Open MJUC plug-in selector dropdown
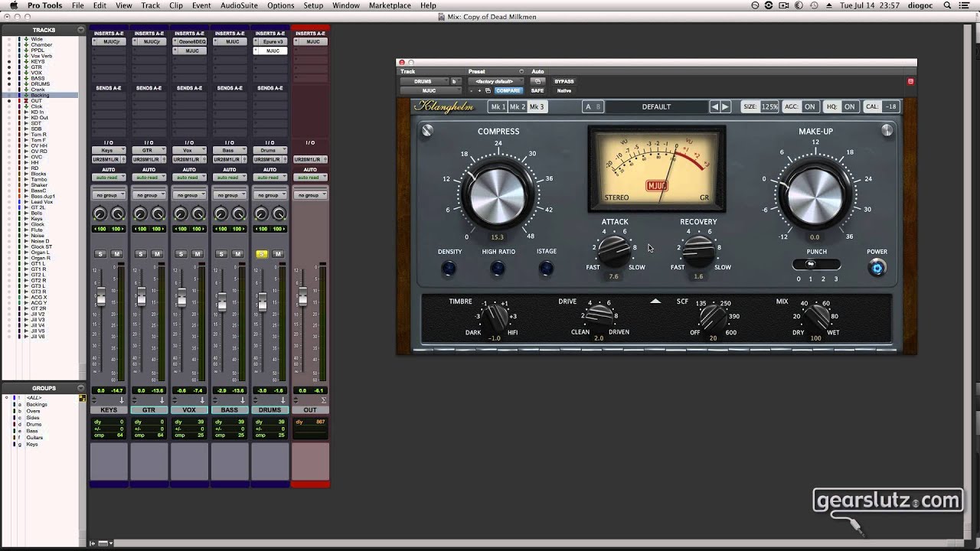980x551 pixels. click(x=429, y=90)
